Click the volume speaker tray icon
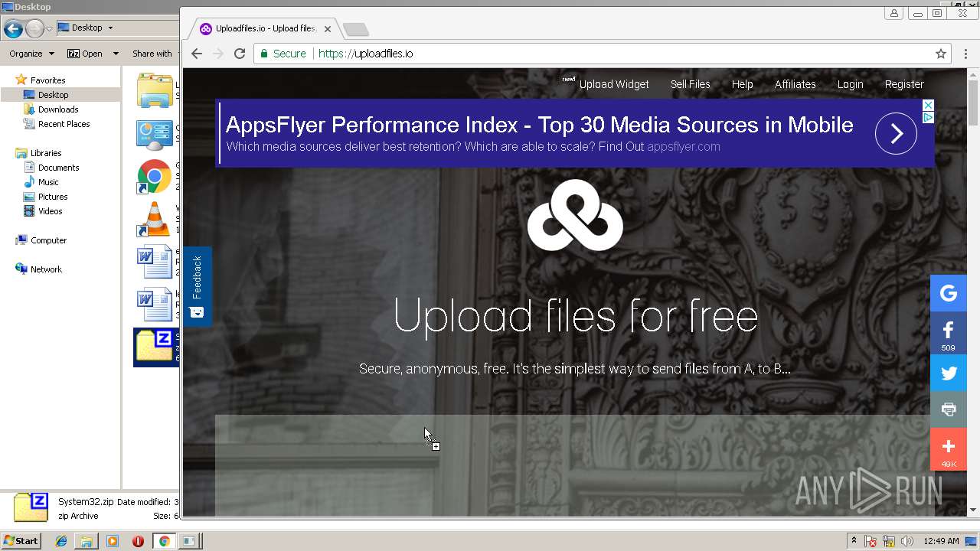The width and height of the screenshot is (980, 551). point(907,541)
